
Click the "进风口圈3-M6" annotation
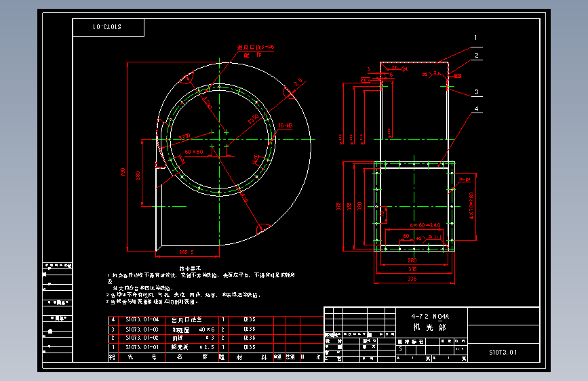(x=256, y=47)
